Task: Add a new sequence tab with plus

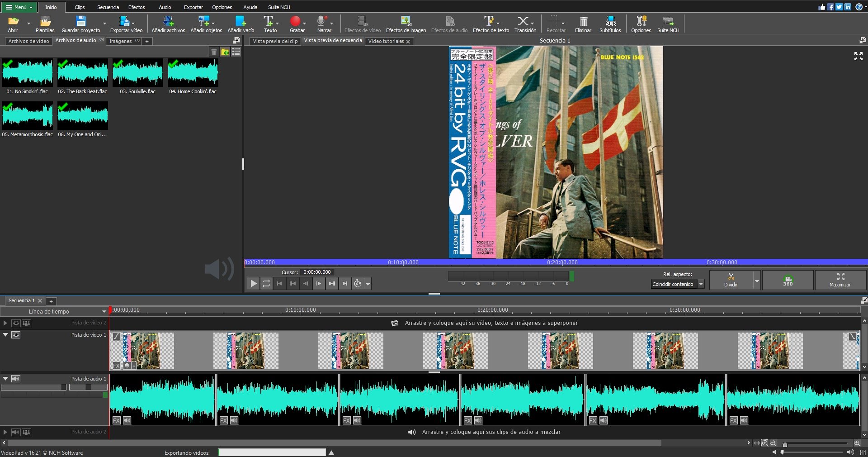Action: tap(51, 301)
